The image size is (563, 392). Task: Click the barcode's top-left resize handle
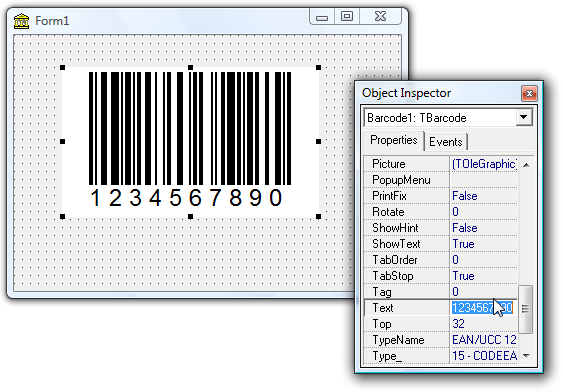coord(62,67)
